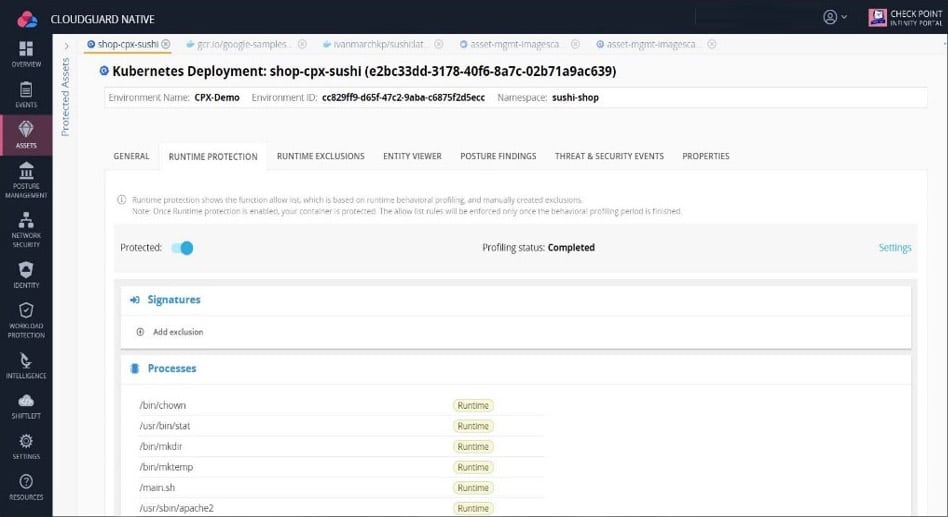Open the Posture Findings tab
This screenshot has width=948, height=517.
[498, 156]
